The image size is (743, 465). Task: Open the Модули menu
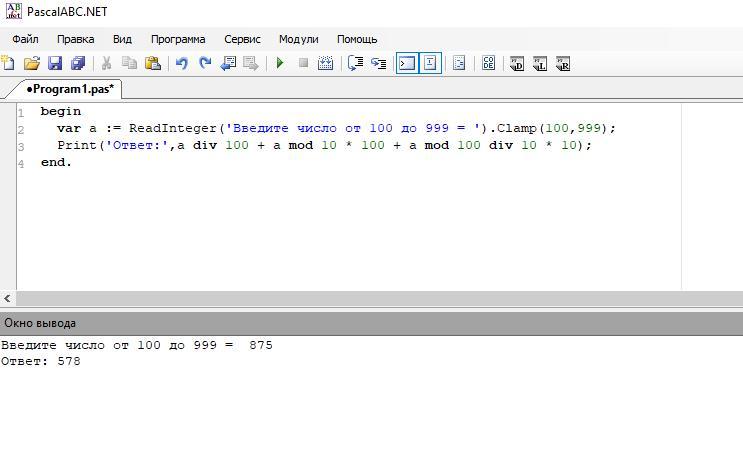299,39
